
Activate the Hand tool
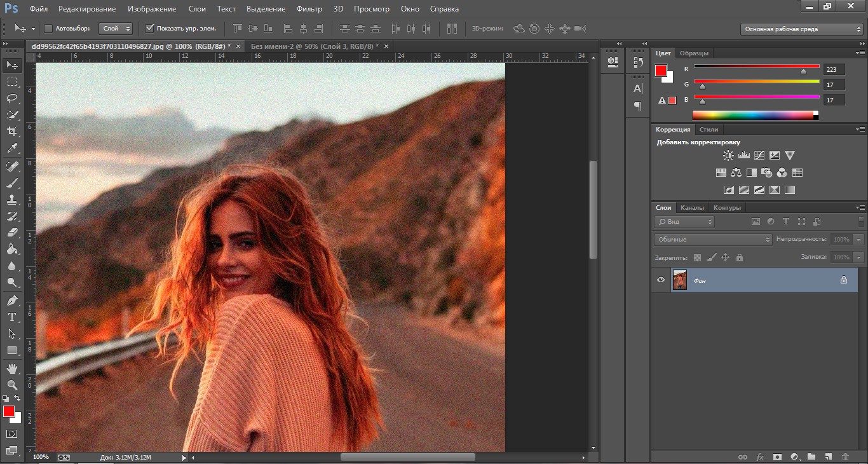[x=11, y=368]
